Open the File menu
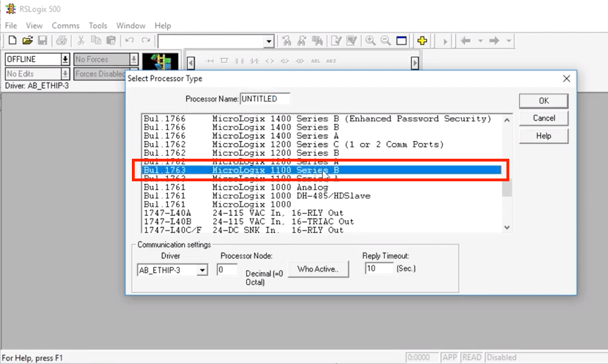This screenshot has width=608, height=364. tap(11, 25)
